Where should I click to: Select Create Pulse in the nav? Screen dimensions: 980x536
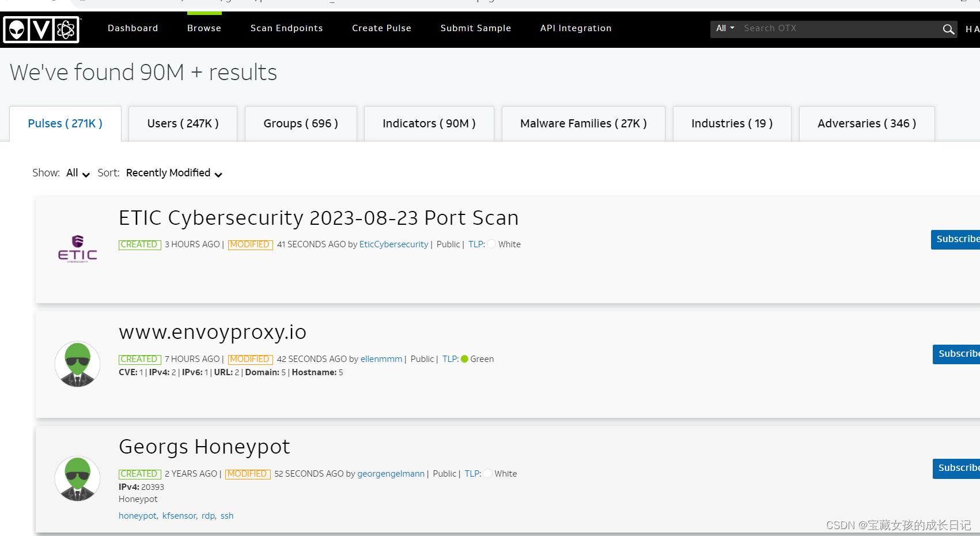382,28
